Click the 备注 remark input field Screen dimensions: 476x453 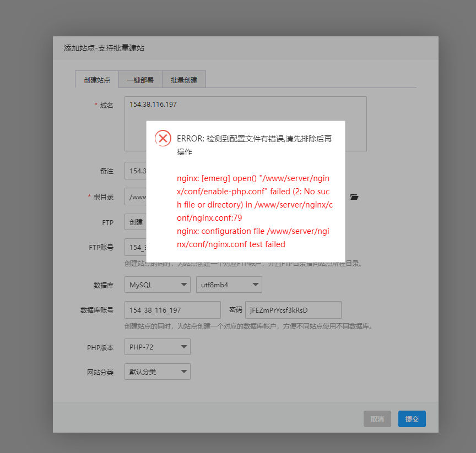136,171
